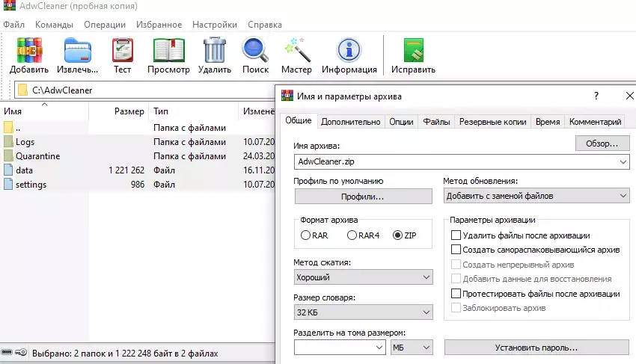Click the folder icon in the C:\AdwCleaner path bar
This screenshot has width=636, height=364.
coord(22,90)
